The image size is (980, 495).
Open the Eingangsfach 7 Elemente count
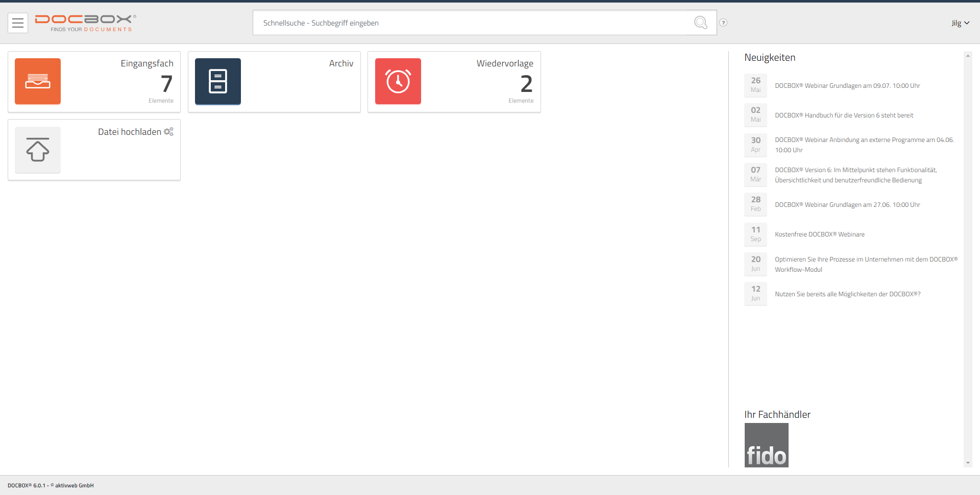point(166,84)
